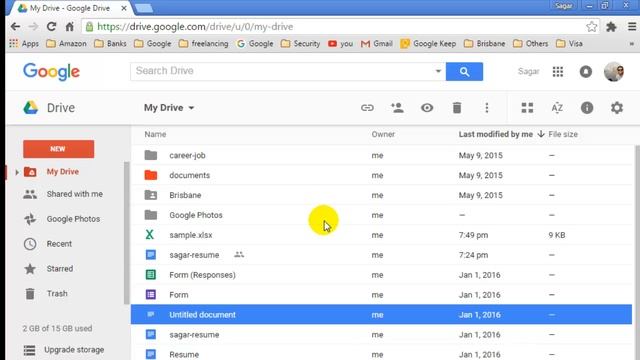The height and width of the screenshot is (360, 640).
Task: Switch to grid view
Action: (527, 108)
